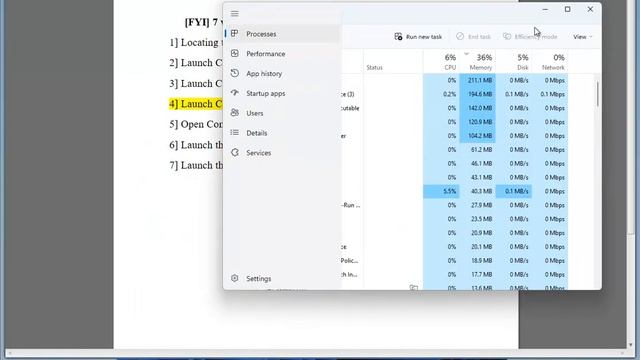Open the Processes page

282,34
